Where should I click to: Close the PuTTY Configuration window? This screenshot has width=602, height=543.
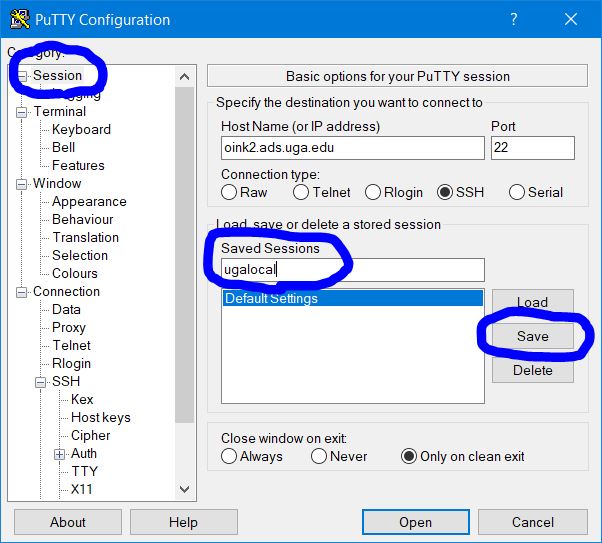point(571,19)
